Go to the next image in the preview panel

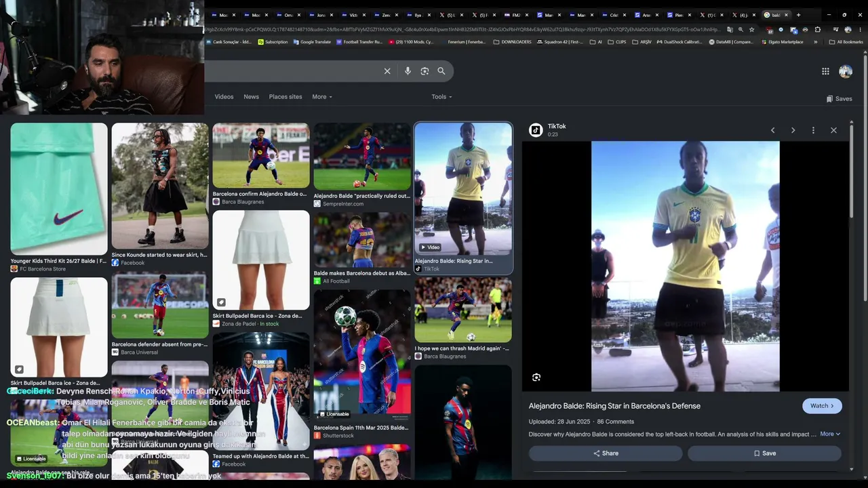[x=793, y=130]
